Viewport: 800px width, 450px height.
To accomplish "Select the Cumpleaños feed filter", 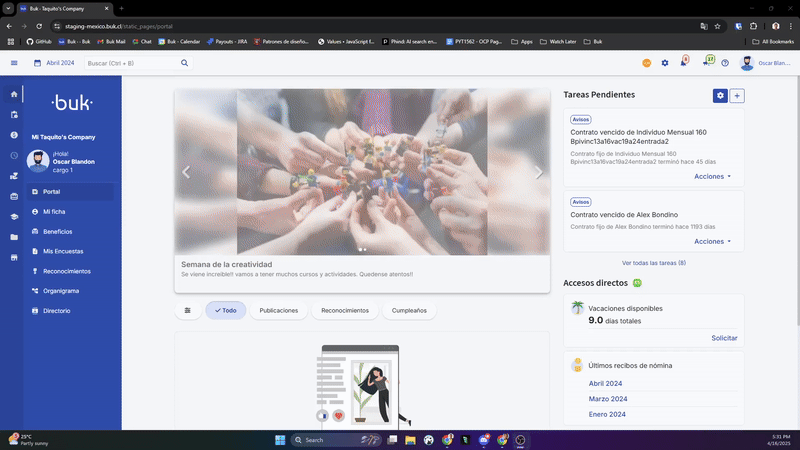I will (409, 310).
